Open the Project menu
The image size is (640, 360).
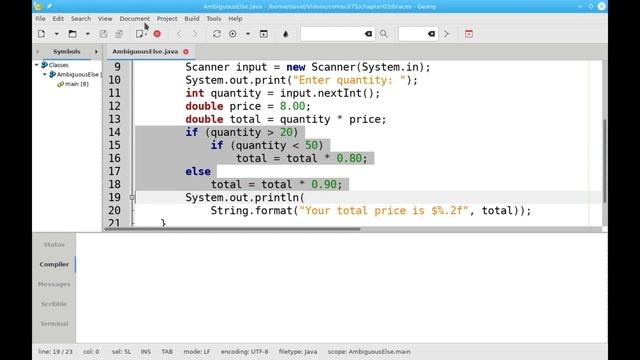[x=167, y=18]
